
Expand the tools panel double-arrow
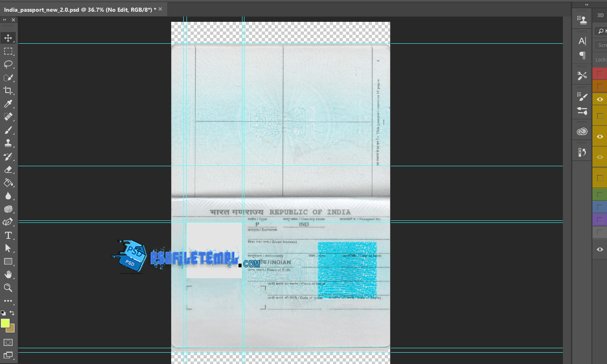coord(5,20)
